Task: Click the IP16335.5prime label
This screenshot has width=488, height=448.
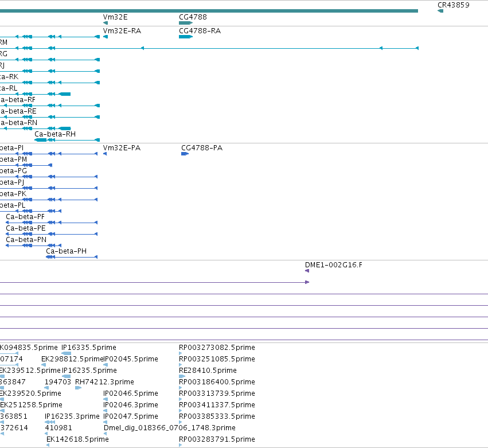Action: pos(89,348)
